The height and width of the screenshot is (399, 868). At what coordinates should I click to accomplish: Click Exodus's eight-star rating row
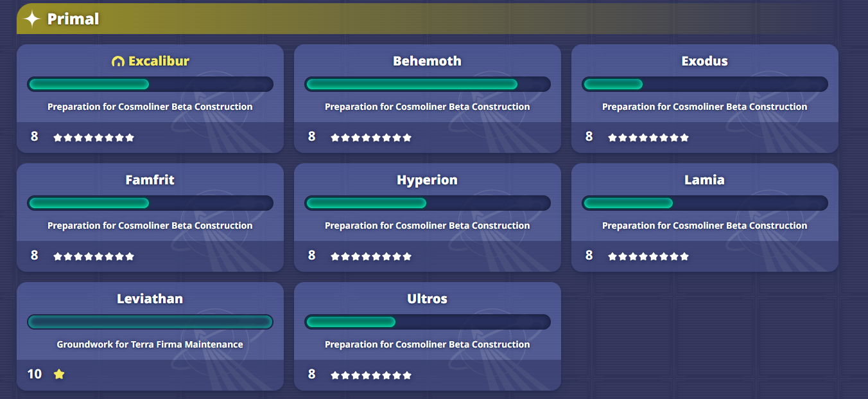[648, 137]
